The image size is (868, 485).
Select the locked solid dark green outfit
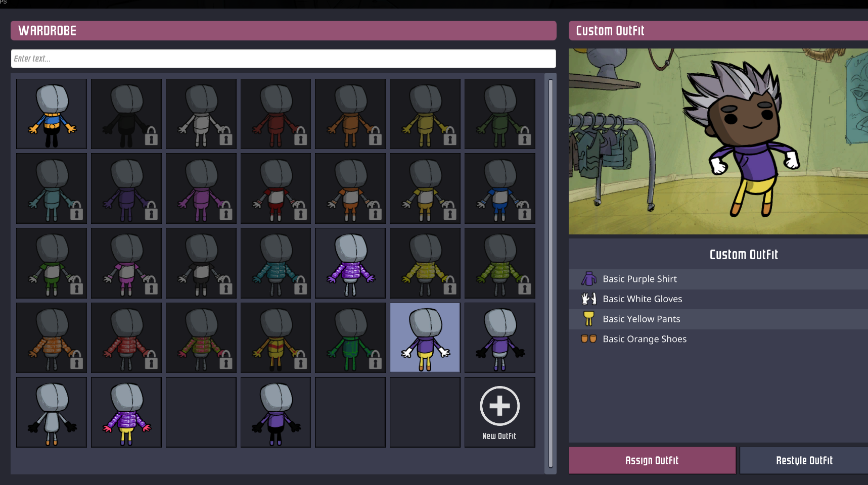(x=500, y=114)
